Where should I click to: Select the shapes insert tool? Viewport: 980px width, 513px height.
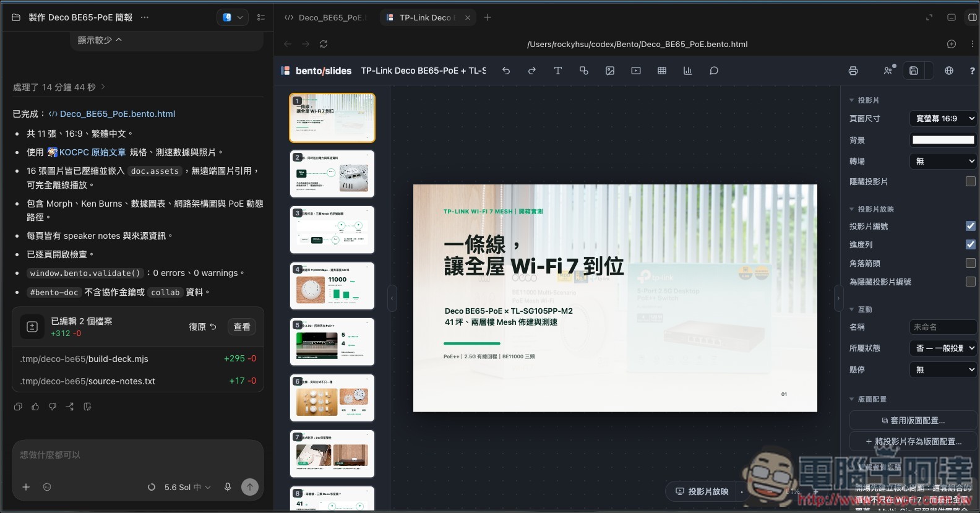[x=584, y=71]
